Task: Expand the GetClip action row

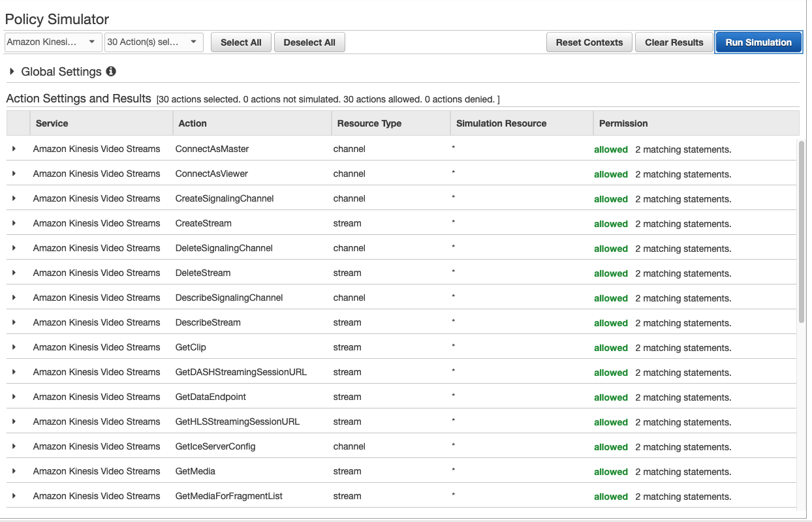Action: point(15,347)
